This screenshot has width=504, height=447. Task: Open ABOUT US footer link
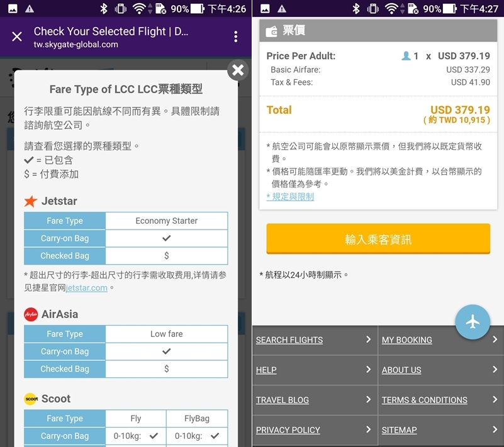click(401, 370)
